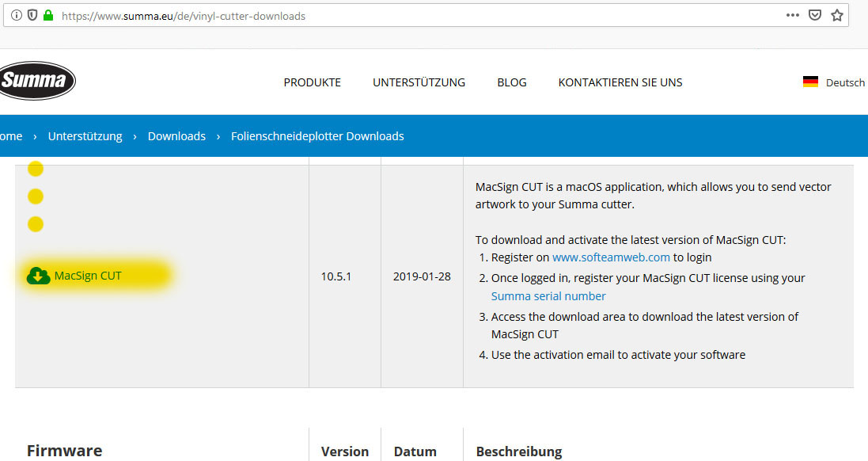Image resolution: width=868 pixels, height=461 pixels.
Task: Open the www.softeamweb.com link
Action: pyautogui.click(x=611, y=257)
